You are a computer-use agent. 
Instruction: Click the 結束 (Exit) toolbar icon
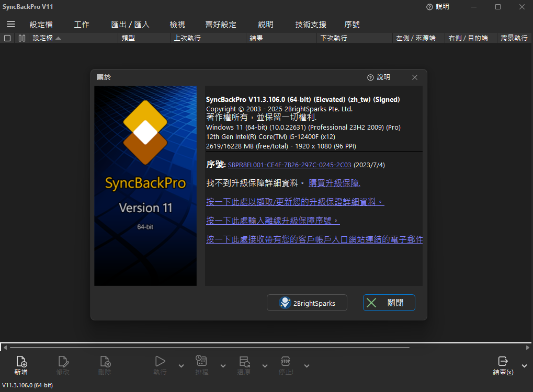[503, 361]
